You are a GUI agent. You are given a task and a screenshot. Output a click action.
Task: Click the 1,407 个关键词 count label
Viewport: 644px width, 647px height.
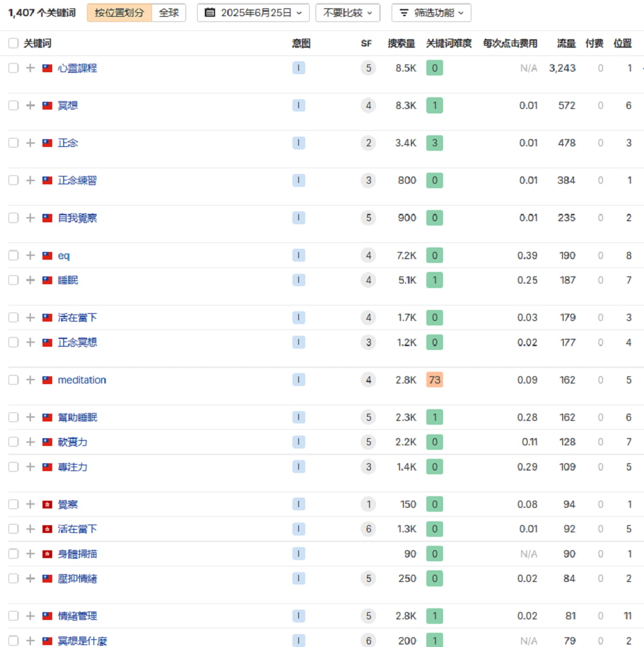[x=42, y=13]
